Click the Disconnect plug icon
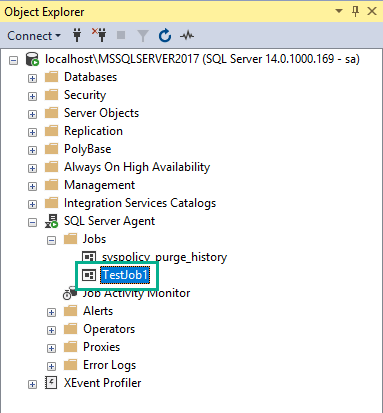This screenshot has width=383, height=413. [x=99, y=35]
